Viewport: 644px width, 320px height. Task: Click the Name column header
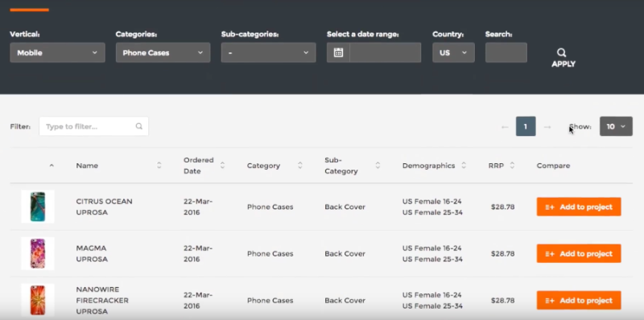click(87, 166)
